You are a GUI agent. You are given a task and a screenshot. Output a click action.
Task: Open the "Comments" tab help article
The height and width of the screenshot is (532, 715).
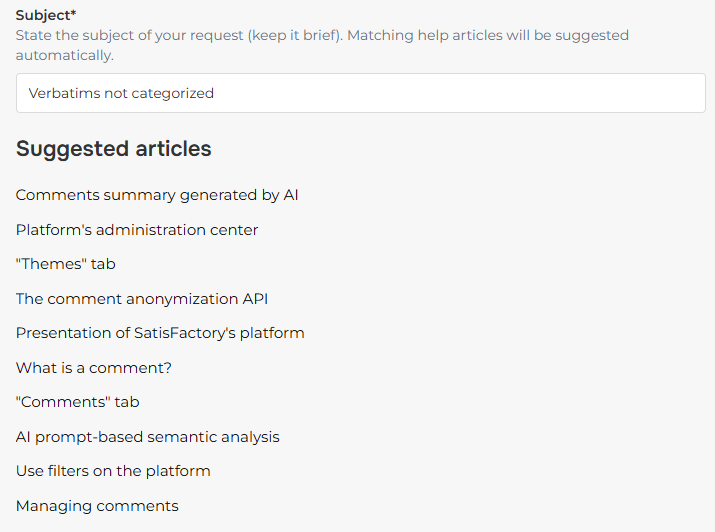[x=78, y=402]
